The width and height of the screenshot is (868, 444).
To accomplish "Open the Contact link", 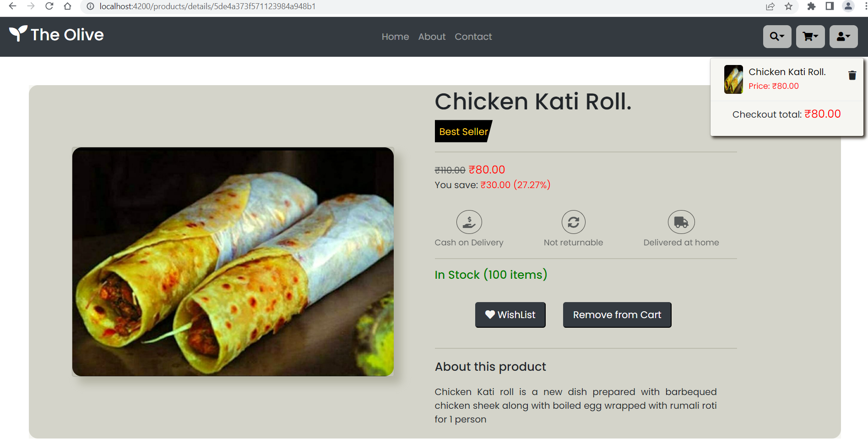I will point(473,37).
